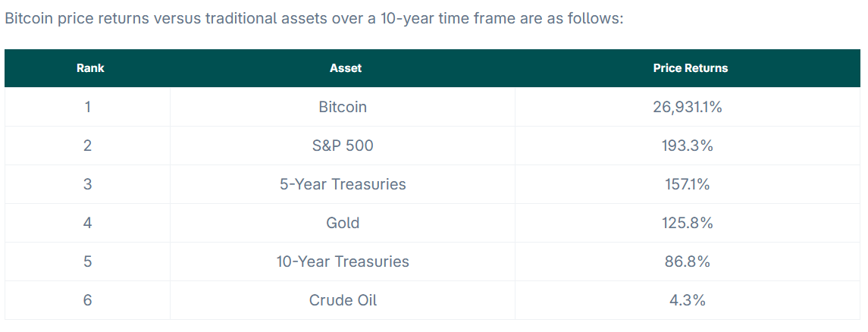Click the 157.1% price return value

688,184
